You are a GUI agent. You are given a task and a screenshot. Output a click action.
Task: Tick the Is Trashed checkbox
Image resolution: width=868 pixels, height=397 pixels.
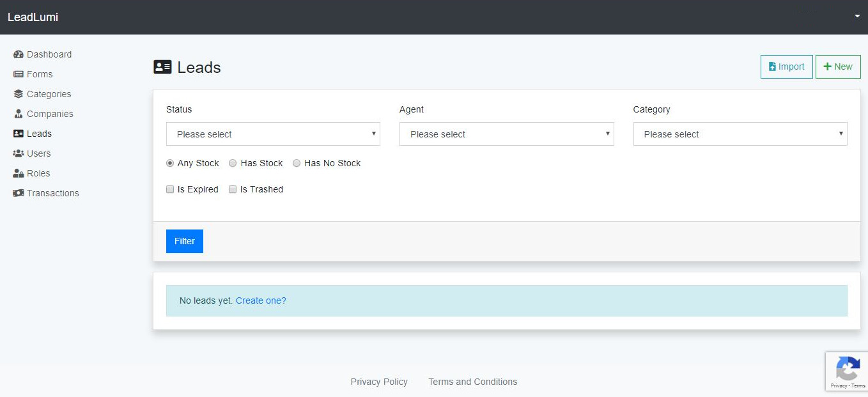point(233,189)
